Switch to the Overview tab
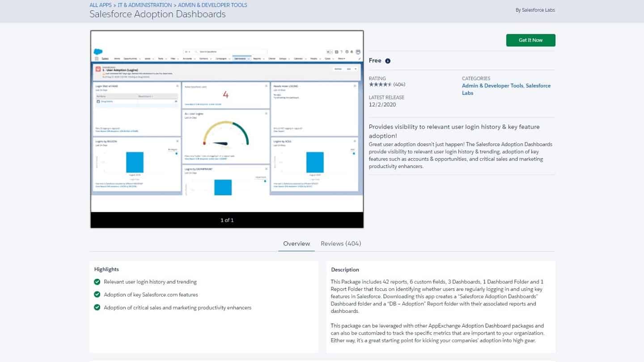644x362 pixels. [x=297, y=244]
